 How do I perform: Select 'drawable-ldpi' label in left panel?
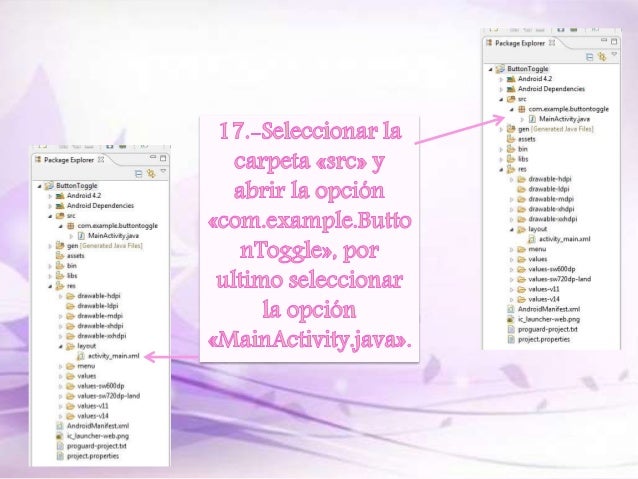coord(98,306)
